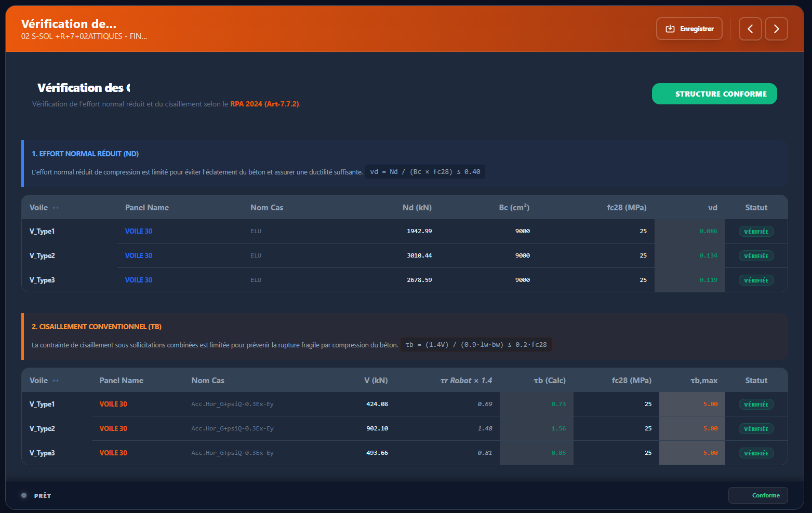Open the VOILE 30 link in the V_Type2 shear row
The image size is (812, 513).
(113, 428)
